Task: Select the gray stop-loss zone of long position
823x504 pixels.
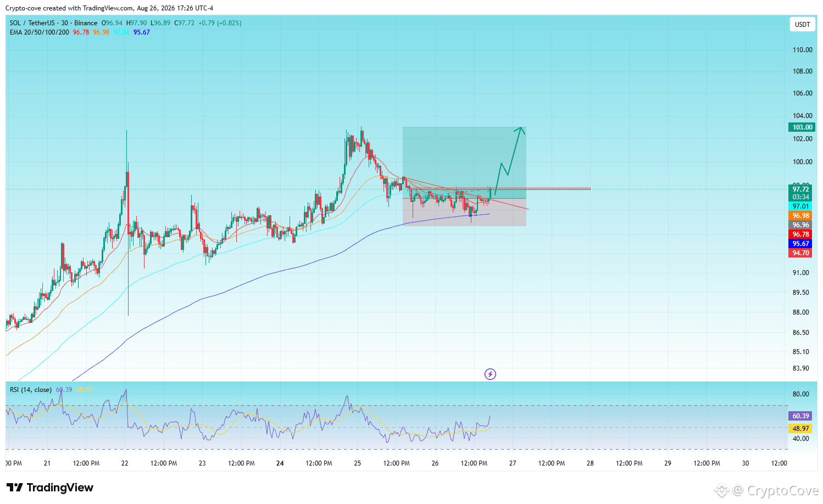Action: 464,212
